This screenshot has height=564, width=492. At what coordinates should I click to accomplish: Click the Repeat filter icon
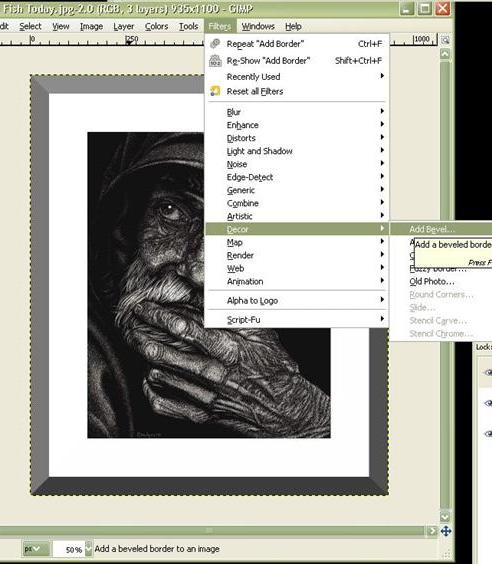click(215, 44)
